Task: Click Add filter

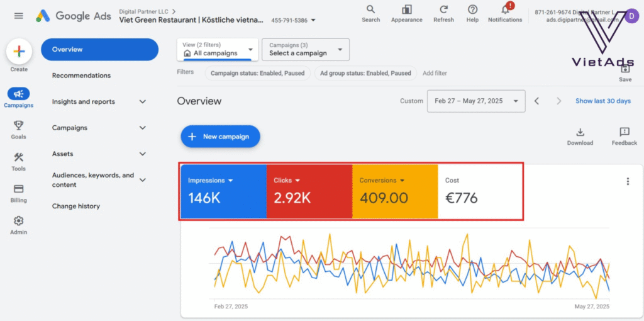Action: point(435,73)
